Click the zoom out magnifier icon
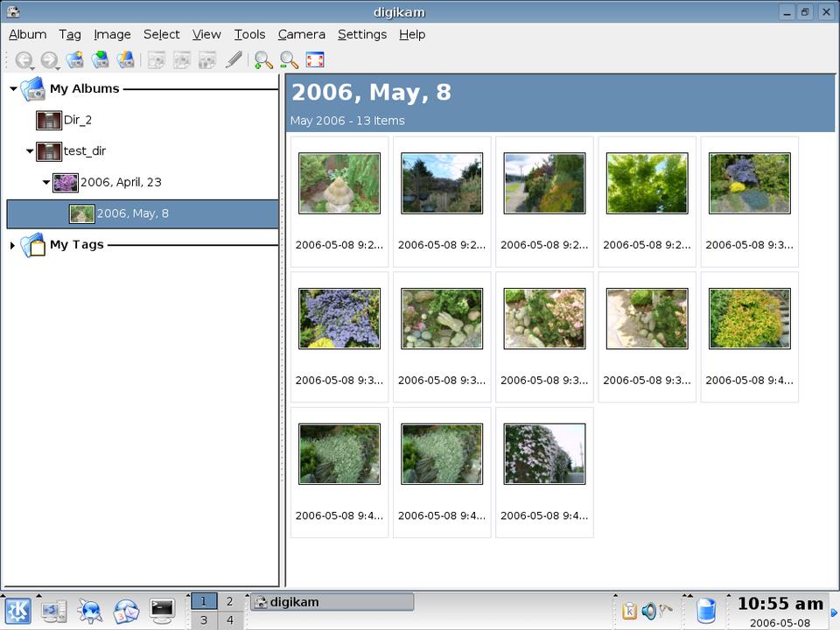This screenshot has width=840, height=630. tap(289, 59)
